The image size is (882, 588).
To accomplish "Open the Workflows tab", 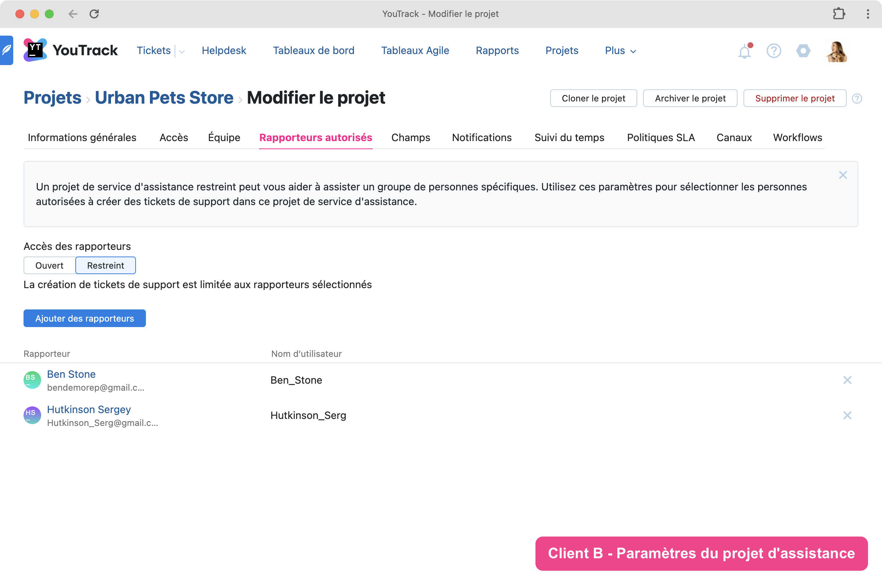I will [797, 137].
